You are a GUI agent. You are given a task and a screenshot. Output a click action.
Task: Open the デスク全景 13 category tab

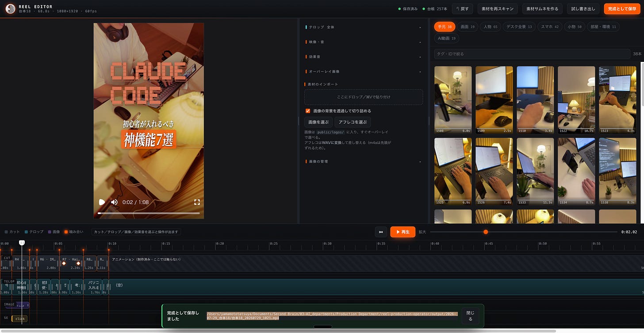519,27
